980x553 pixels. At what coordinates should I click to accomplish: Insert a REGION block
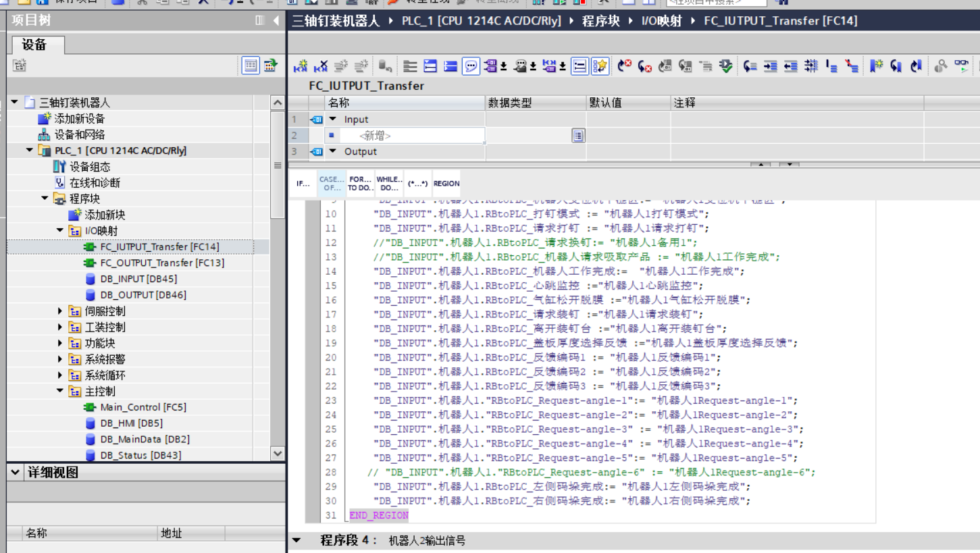coord(446,184)
